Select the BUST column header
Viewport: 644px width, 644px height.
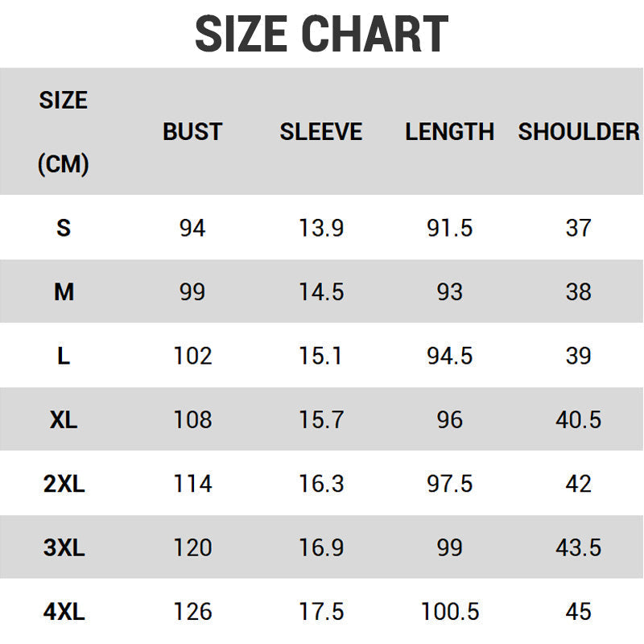point(192,132)
